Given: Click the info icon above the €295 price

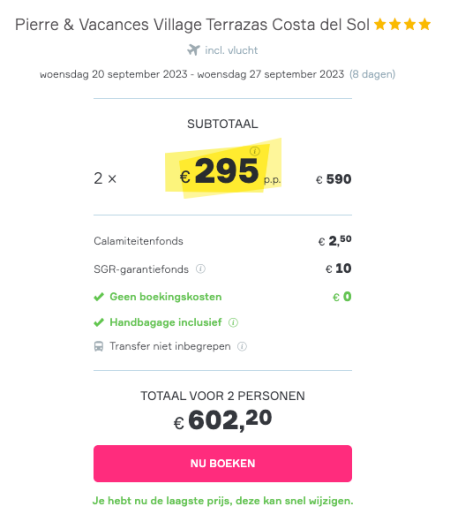Looking at the screenshot, I should click(255, 151).
